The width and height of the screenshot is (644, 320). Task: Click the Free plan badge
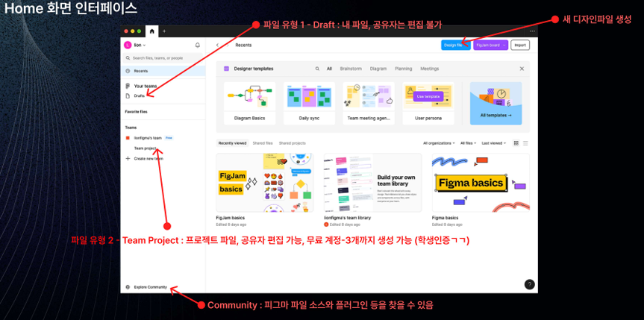tap(169, 138)
